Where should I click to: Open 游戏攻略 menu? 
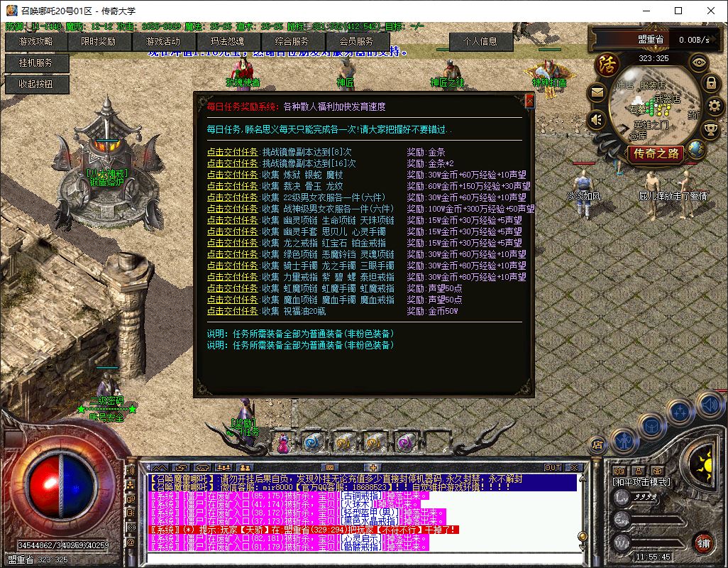pos(36,41)
